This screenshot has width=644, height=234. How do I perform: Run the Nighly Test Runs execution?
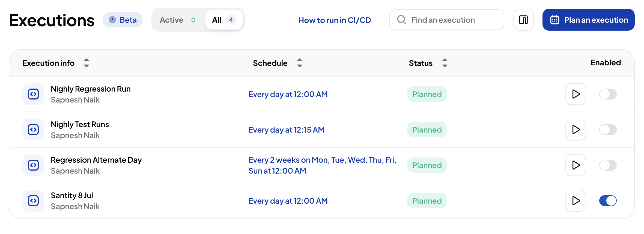tap(576, 130)
